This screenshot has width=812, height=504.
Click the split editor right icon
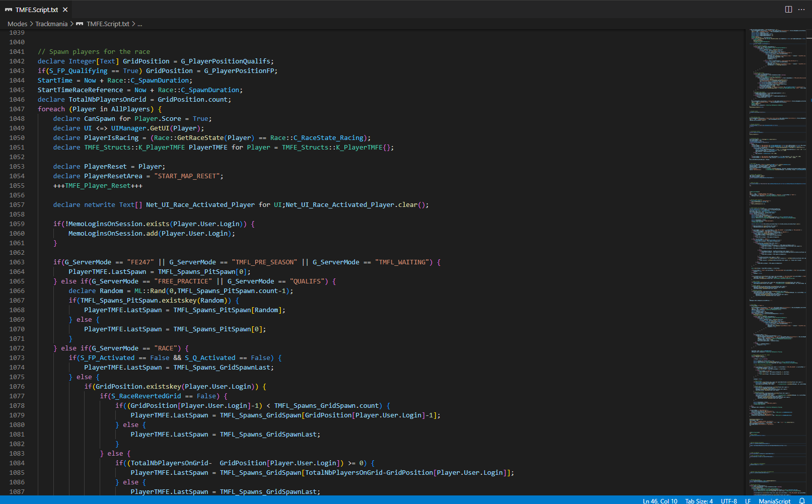pos(788,10)
